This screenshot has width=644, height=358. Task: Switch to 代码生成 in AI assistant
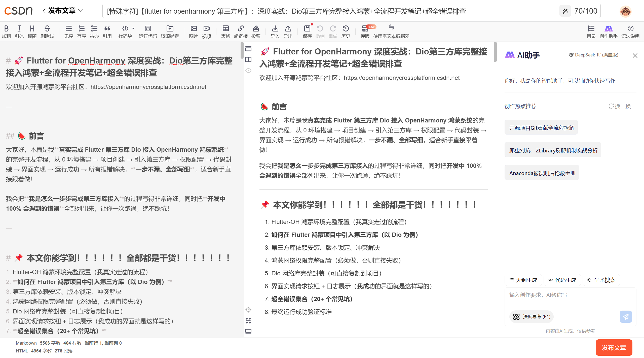(562, 280)
